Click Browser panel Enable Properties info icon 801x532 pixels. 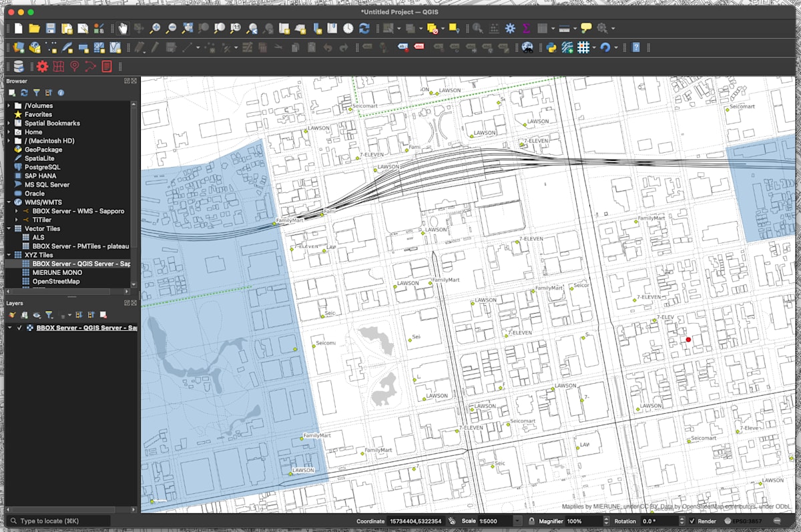[61, 93]
